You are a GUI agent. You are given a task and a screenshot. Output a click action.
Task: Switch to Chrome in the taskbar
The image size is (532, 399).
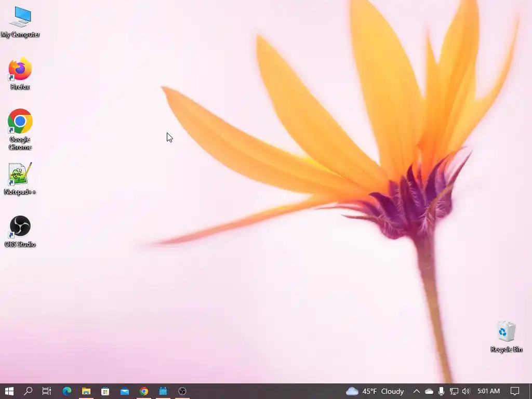[144, 391]
